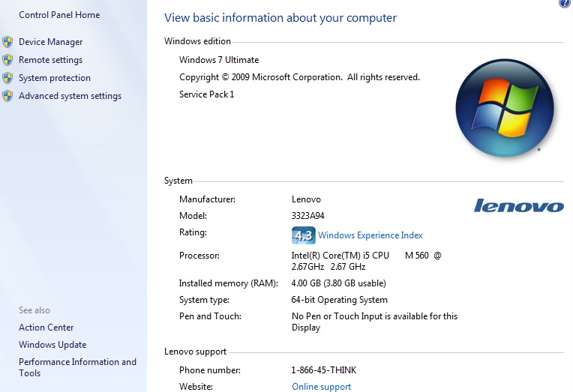Select the Windows 7 Ultimate text
The image size is (573, 392).
[x=219, y=60]
